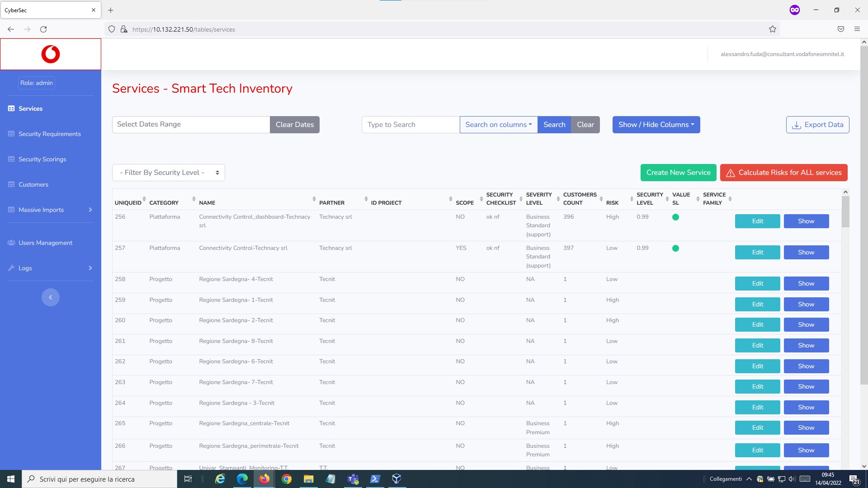Open Google Chrome in the taskbar
868x488 pixels.
(287, 479)
